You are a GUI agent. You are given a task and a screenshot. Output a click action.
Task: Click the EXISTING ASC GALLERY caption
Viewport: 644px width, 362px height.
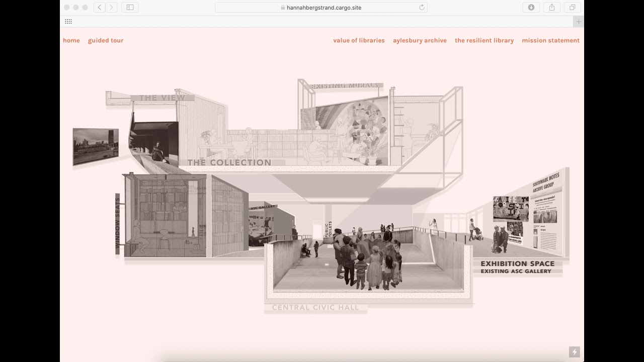pos(516,271)
